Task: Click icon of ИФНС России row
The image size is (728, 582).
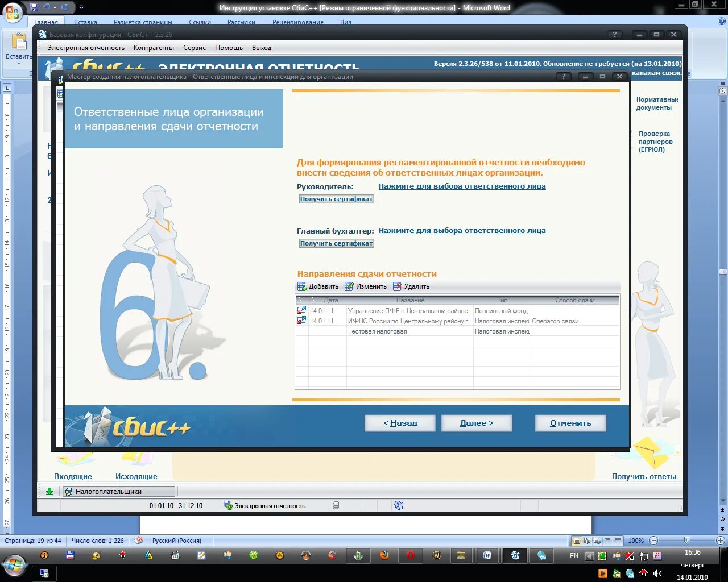Action: (x=301, y=321)
